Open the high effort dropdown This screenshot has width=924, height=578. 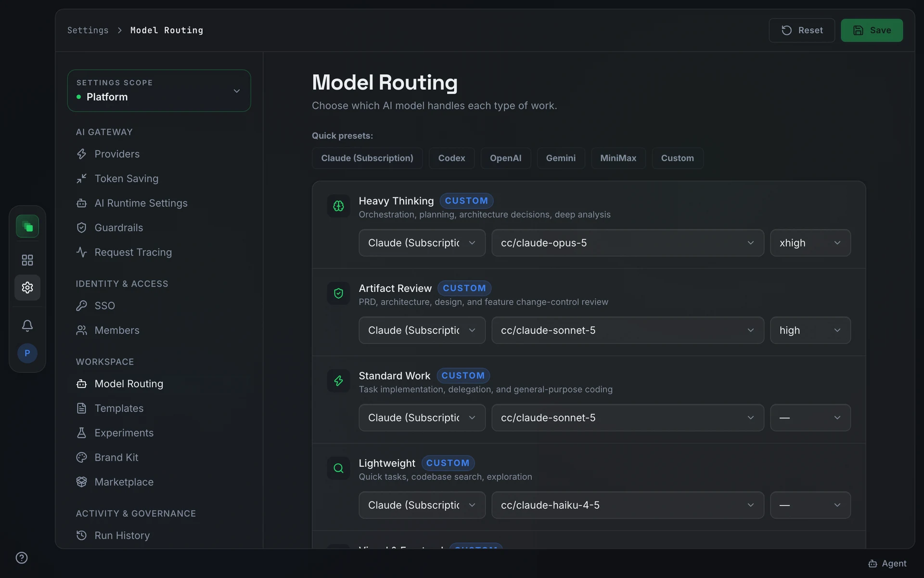click(810, 330)
